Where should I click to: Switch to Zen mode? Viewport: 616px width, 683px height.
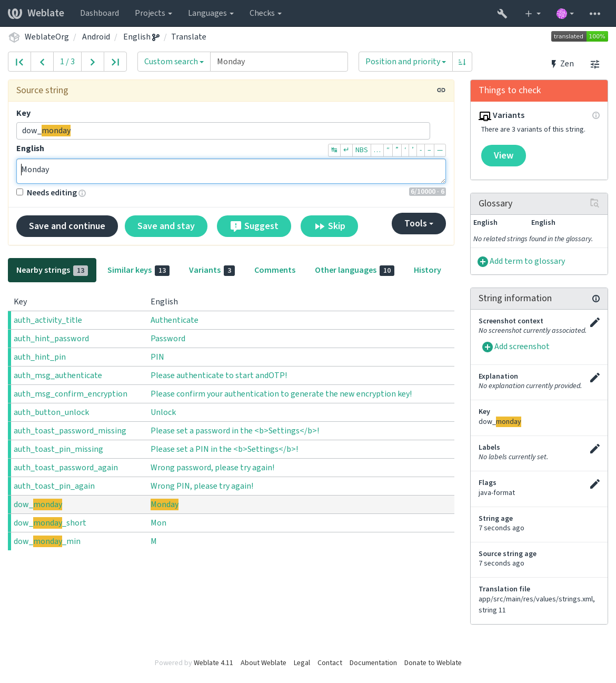[x=562, y=64]
